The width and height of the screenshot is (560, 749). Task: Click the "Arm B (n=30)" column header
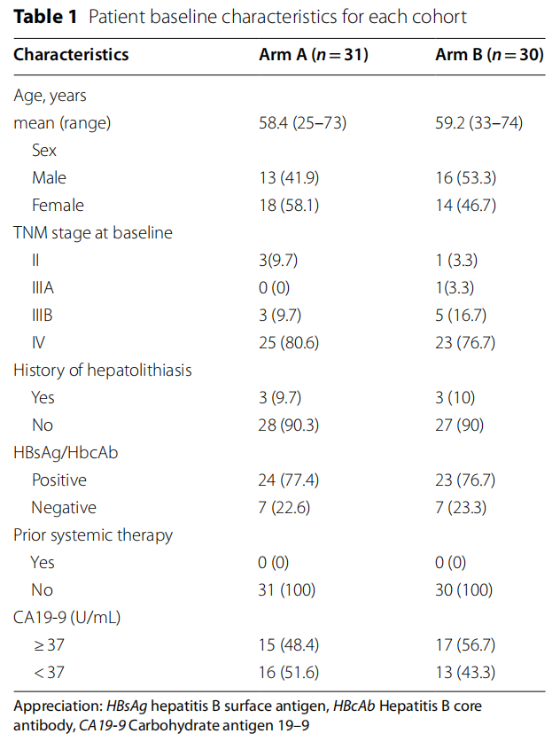[489, 55]
